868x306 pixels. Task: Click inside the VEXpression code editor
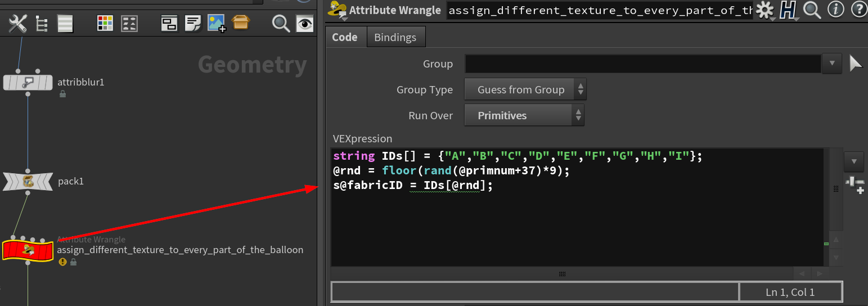[577, 207]
